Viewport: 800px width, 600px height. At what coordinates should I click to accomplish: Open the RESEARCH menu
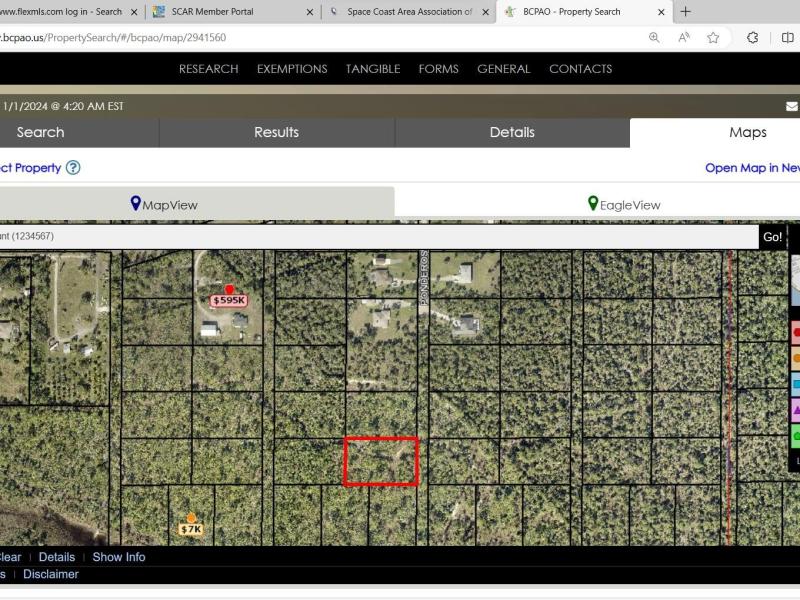208,69
